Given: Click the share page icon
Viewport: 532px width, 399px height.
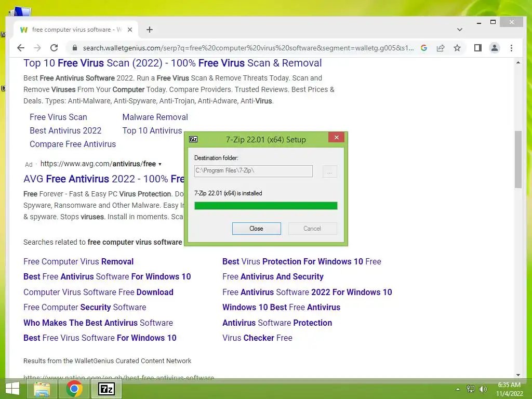Looking at the screenshot, I should point(441,48).
